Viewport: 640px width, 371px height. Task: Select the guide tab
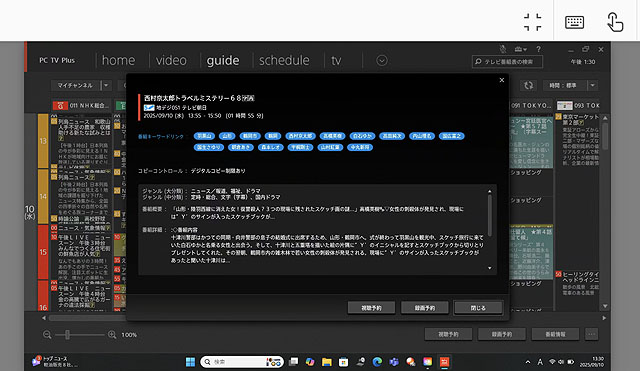[223, 60]
